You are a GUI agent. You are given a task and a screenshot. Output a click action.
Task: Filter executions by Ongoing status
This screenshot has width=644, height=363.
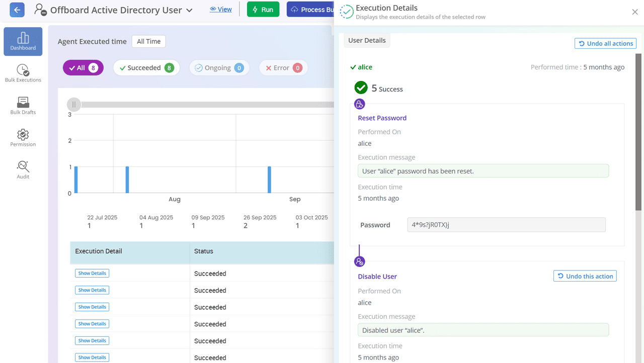pos(219,68)
